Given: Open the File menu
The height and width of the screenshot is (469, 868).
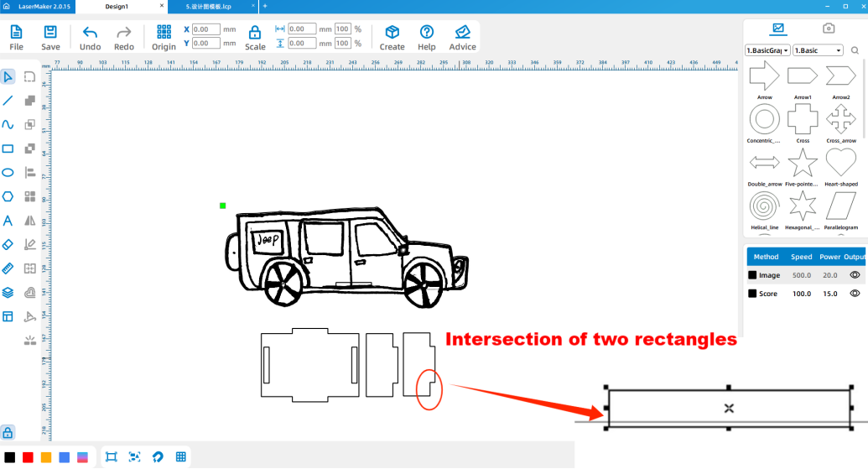Looking at the screenshot, I should (x=16, y=38).
